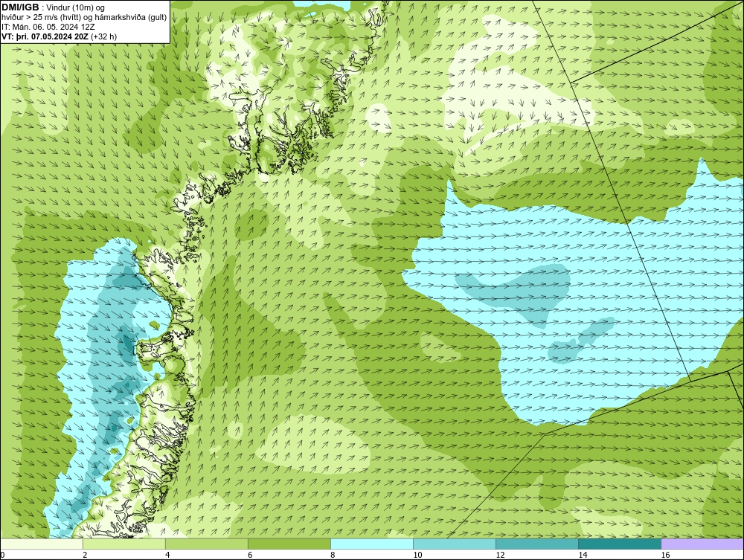Click the scale label '10'
744x560 pixels.
417,555
